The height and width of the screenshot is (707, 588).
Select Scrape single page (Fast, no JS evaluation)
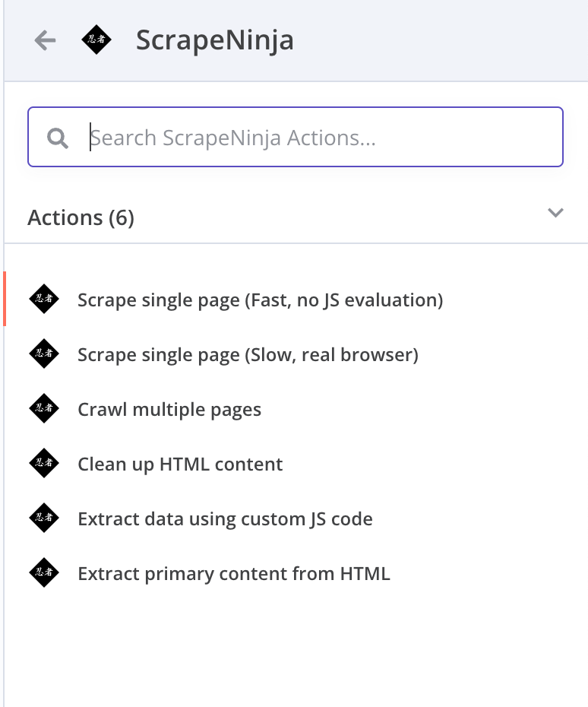pyautogui.click(x=260, y=300)
